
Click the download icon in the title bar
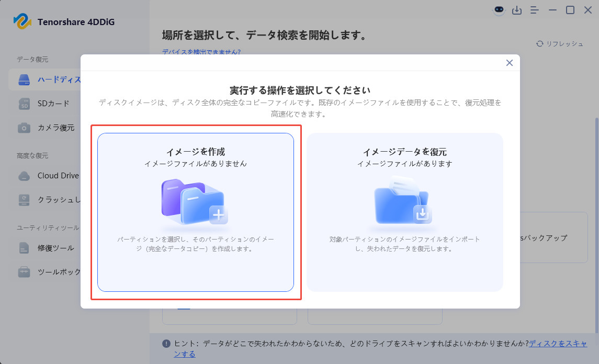click(x=517, y=10)
